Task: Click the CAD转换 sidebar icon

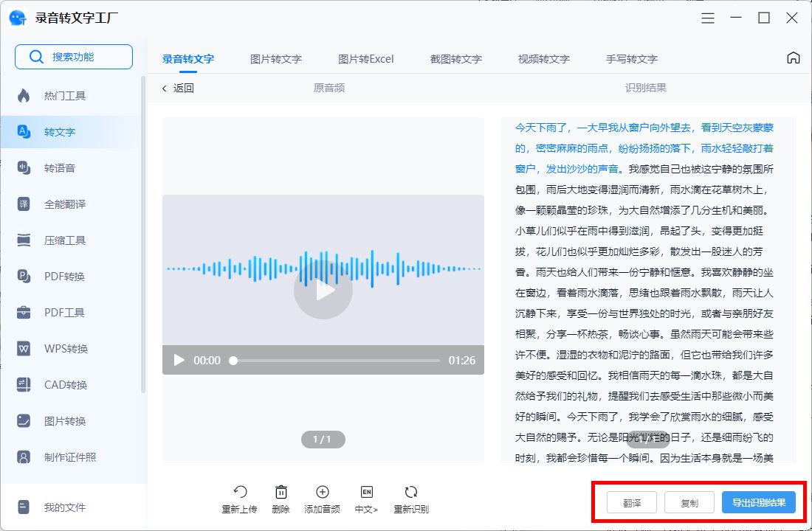Action: [24, 384]
